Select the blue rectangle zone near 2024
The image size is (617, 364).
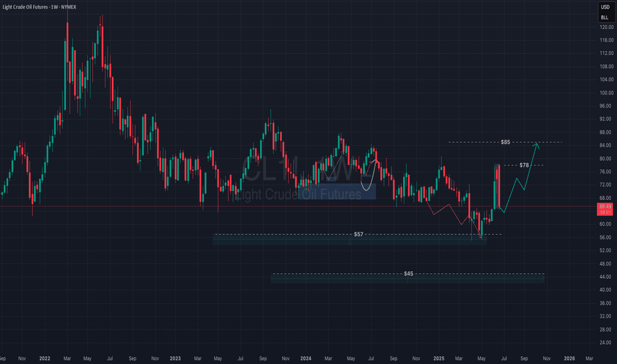[x=337, y=192]
